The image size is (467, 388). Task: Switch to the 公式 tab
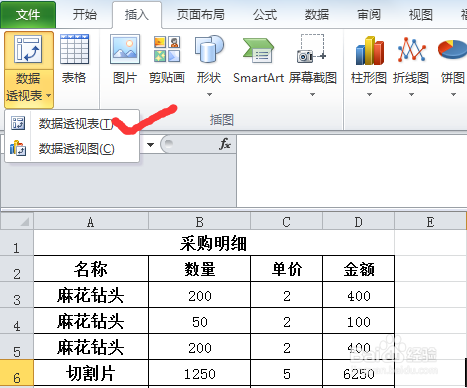265,15
